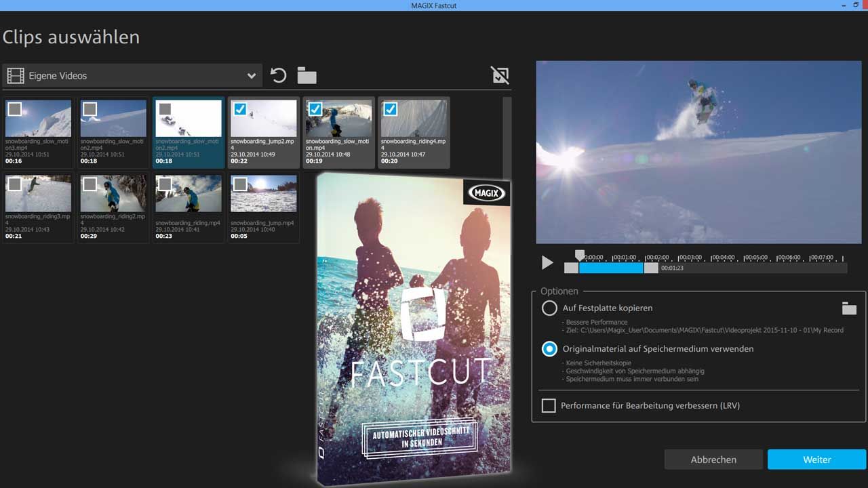Select Auf Festplatte kopieren radio option
Image resolution: width=868 pixels, height=488 pixels.
click(x=549, y=308)
